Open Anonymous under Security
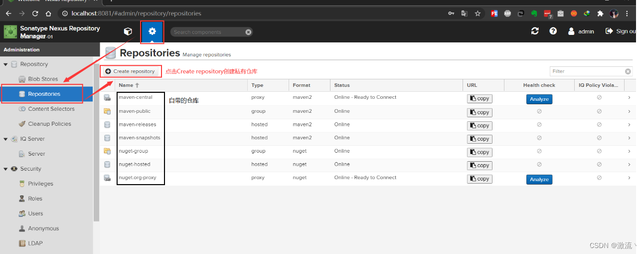Image resolution: width=644 pixels, height=254 pixels. [38, 229]
